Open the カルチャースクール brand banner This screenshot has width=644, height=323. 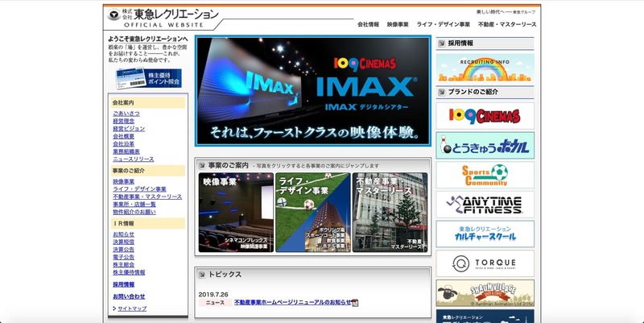485,234
